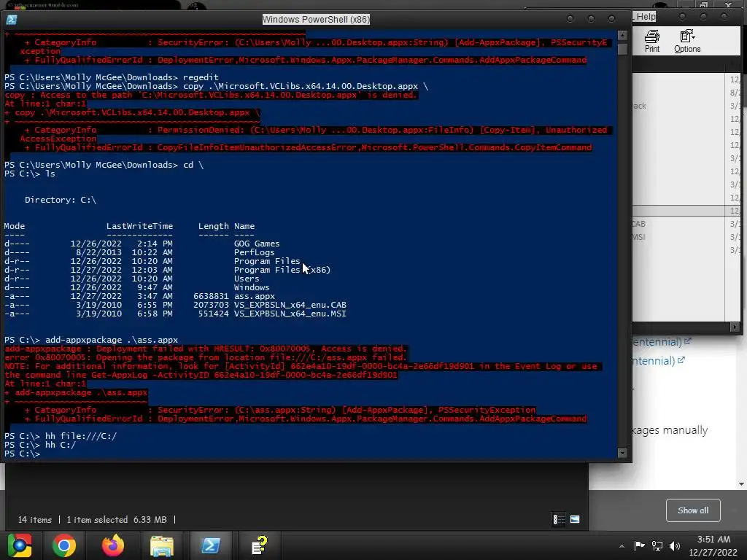The image size is (747, 560).
Task: Click the first taskbar icon left of Chrome
Action: [20, 545]
